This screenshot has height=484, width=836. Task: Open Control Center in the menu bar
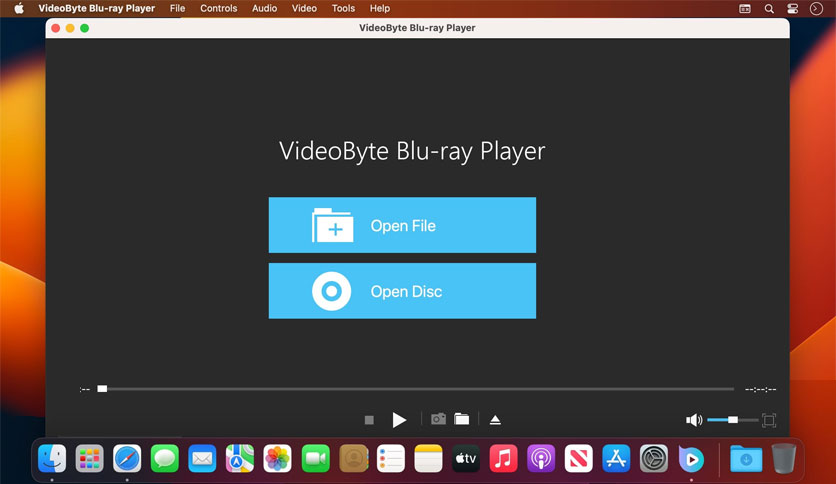792,9
